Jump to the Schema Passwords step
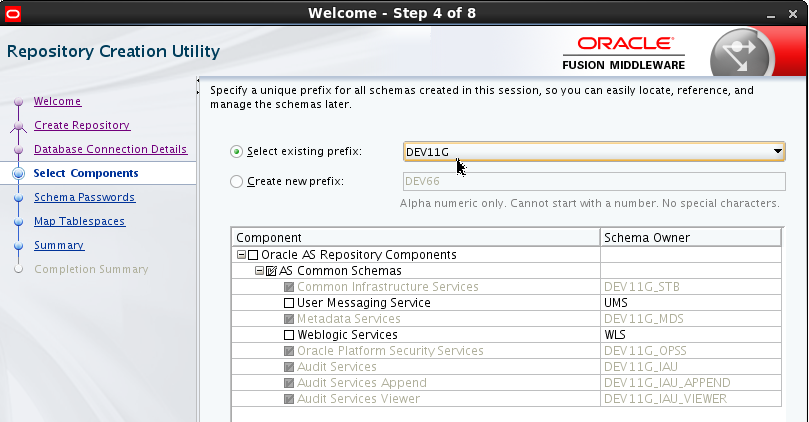Image resolution: width=809 pixels, height=422 pixels. pyautogui.click(x=85, y=197)
